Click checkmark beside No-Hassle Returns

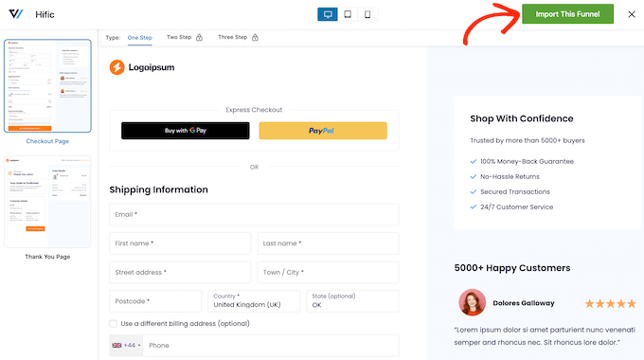pyautogui.click(x=474, y=177)
